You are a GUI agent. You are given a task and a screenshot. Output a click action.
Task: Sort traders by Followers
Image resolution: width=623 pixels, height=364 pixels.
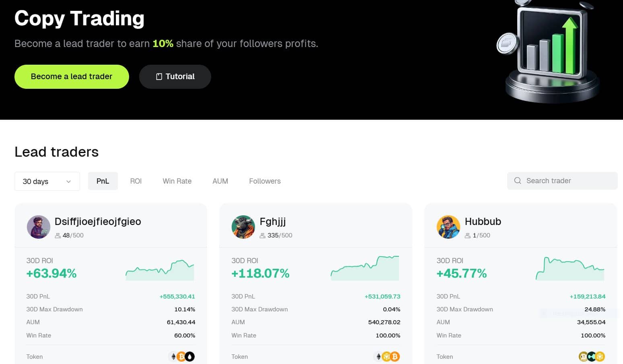pos(265,181)
